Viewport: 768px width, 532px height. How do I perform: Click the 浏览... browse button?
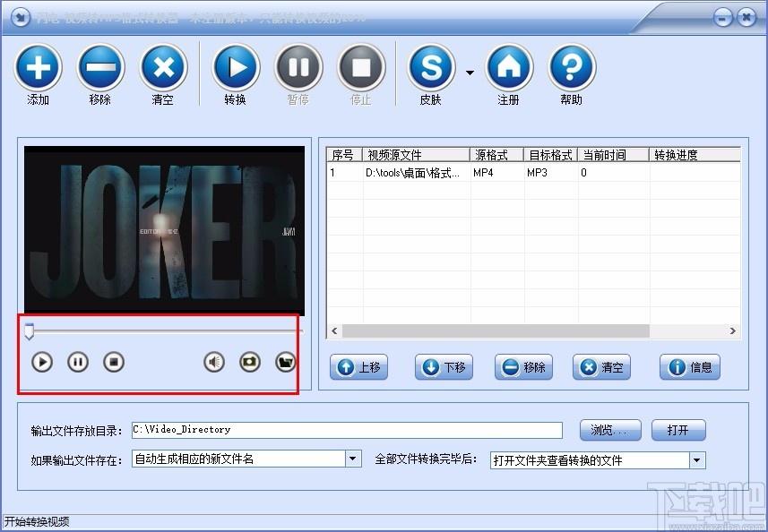coord(610,430)
